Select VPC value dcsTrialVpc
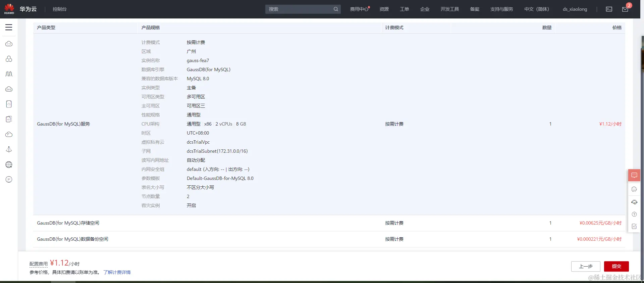This screenshot has height=283, width=644. click(198, 142)
